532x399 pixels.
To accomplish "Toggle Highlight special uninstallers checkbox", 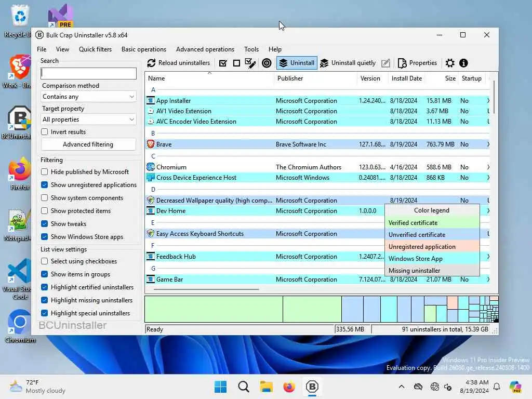I will (45, 313).
